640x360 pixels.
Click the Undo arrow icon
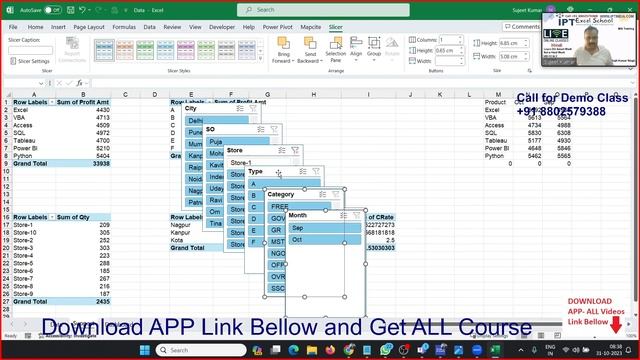(83, 10)
